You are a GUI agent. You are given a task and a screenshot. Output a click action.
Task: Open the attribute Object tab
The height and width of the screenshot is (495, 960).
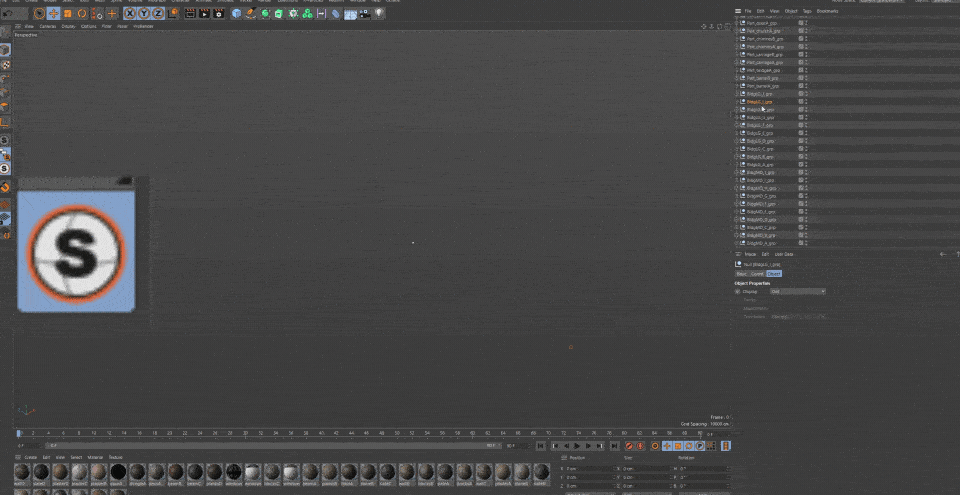coord(774,274)
